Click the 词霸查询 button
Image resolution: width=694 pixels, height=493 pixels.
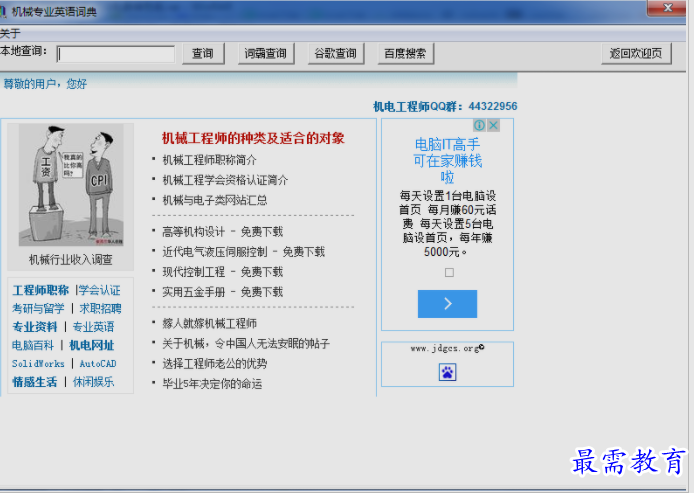tap(266, 54)
